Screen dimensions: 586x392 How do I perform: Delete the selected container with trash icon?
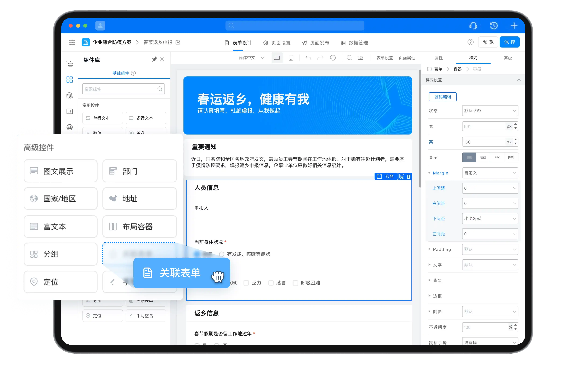409,176
